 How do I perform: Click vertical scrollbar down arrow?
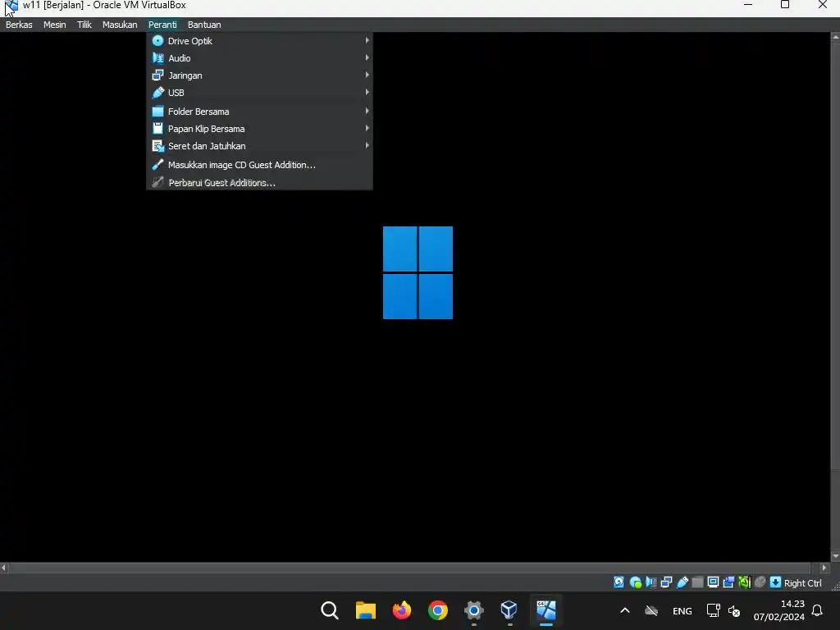pos(835,557)
